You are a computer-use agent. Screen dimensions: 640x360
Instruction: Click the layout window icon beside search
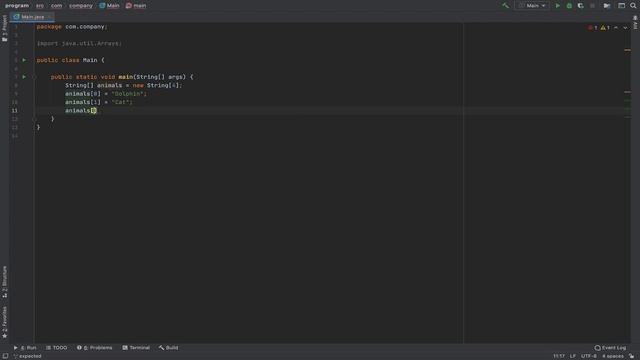click(x=621, y=6)
